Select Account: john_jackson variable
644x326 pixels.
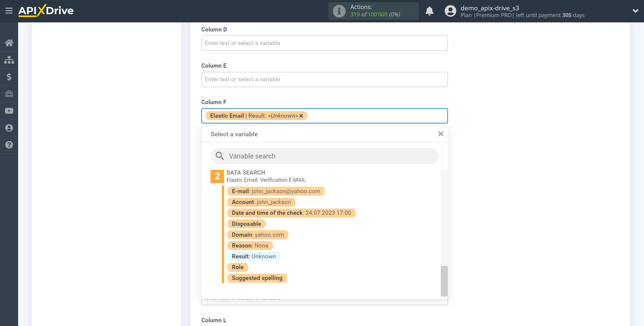pyautogui.click(x=261, y=202)
